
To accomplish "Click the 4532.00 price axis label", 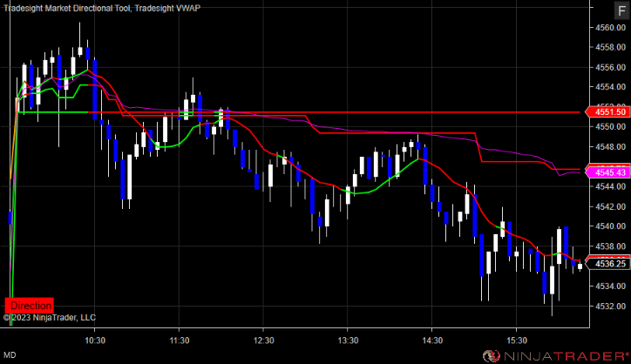I will pos(610,306).
